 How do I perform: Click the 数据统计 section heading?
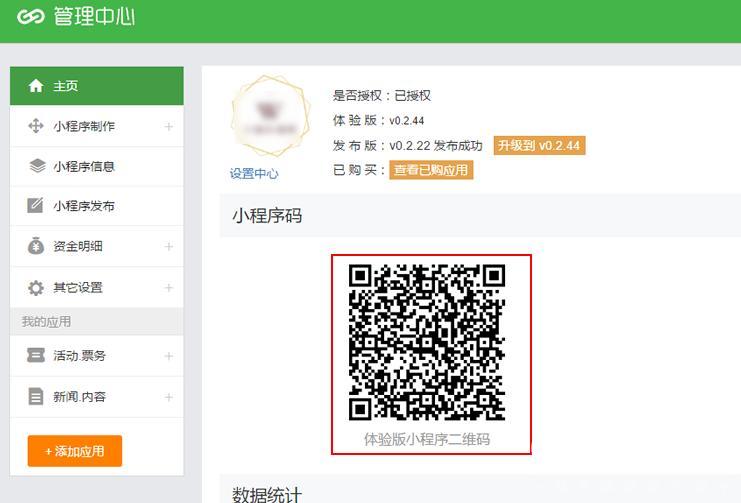[x=267, y=494]
